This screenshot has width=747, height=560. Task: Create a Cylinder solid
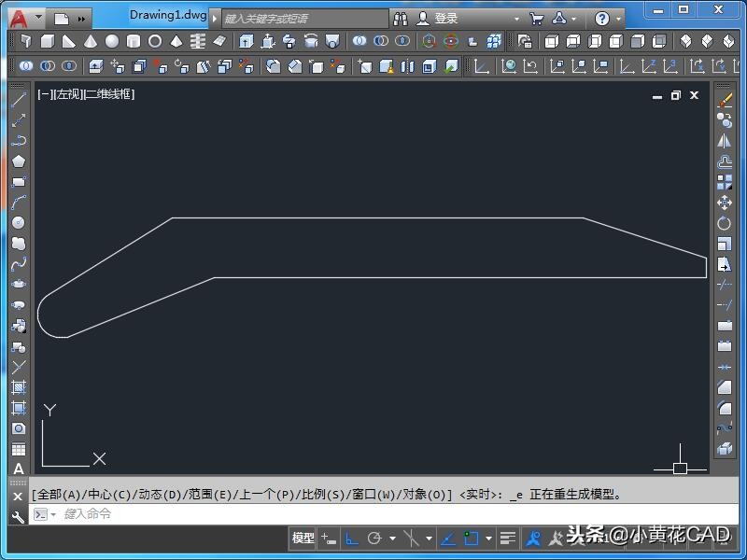(x=134, y=41)
